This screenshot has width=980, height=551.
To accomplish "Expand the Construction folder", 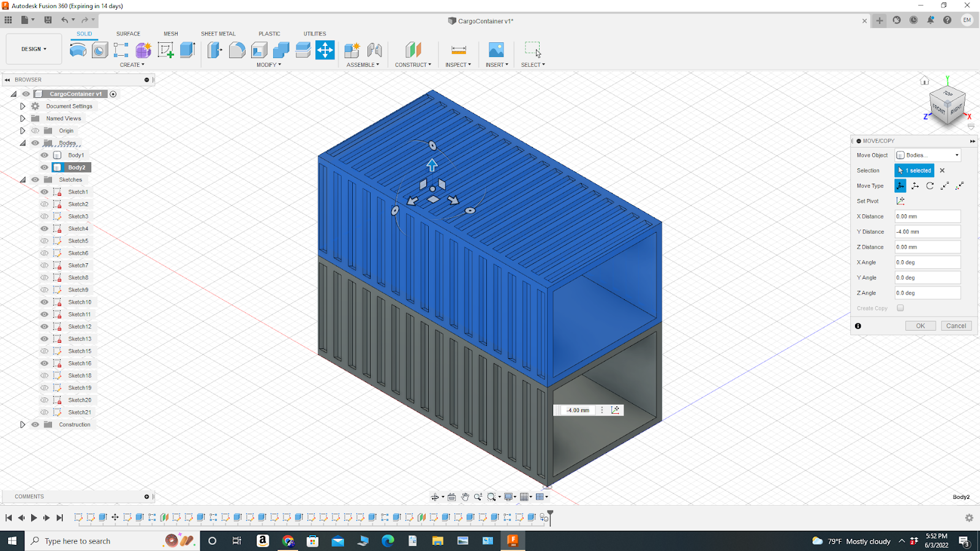I will coord(23,425).
